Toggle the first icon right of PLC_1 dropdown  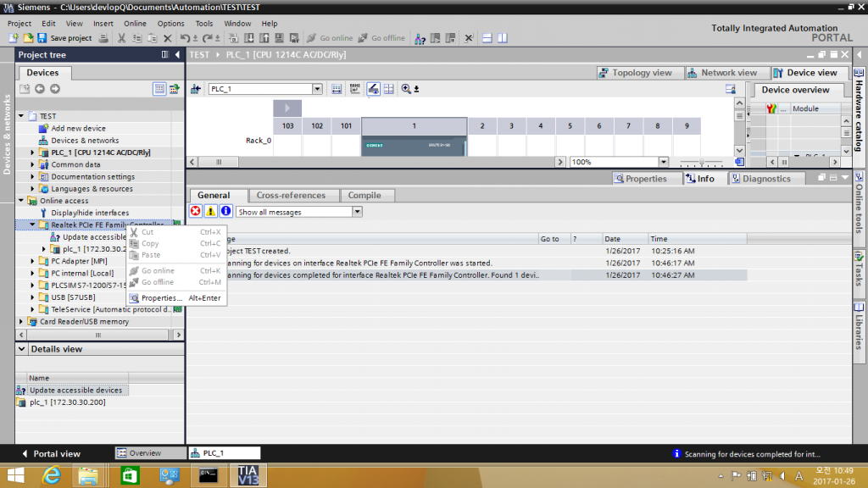pyautogui.click(x=336, y=89)
